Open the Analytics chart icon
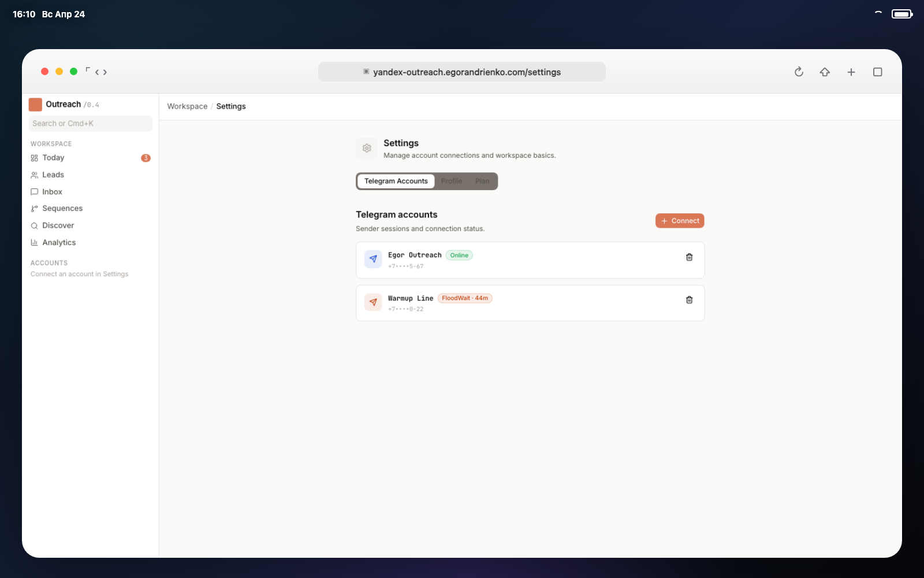Screen dimensions: 924x578 [35, 243]
